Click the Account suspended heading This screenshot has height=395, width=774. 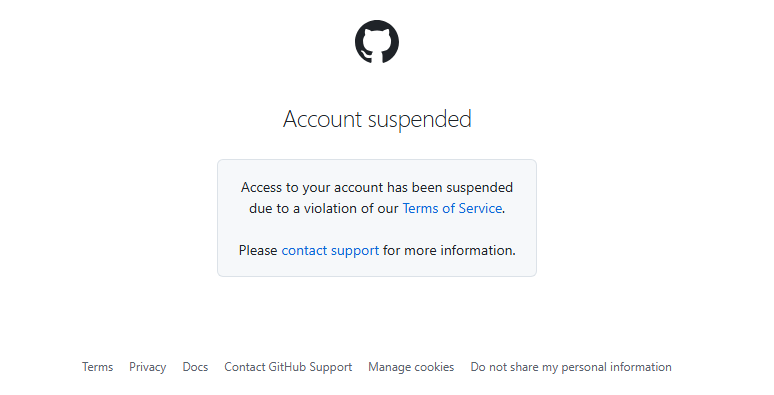coord(377,119)
